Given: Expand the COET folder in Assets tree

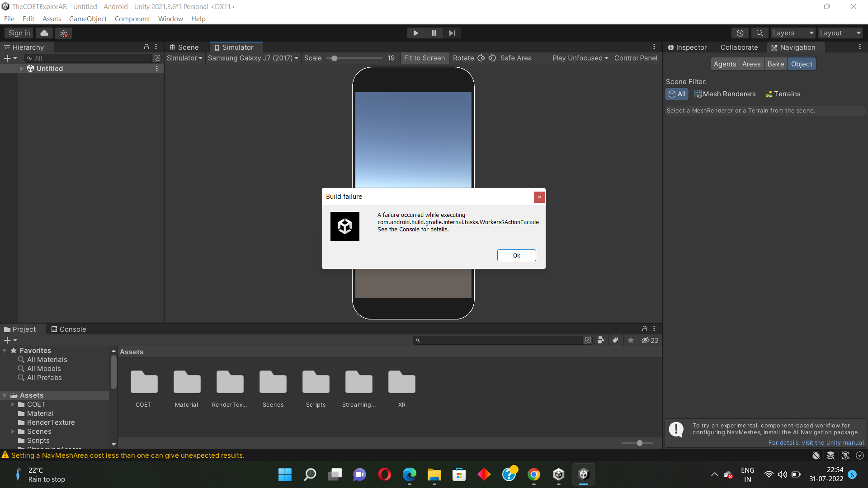Looking at the screenshot, I should click(13, 404).
